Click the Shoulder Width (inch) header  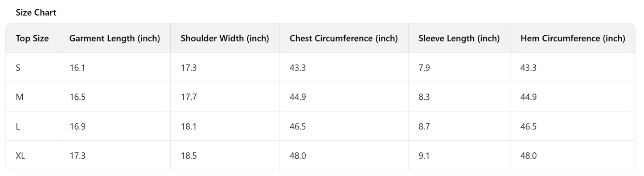[225, 38]
